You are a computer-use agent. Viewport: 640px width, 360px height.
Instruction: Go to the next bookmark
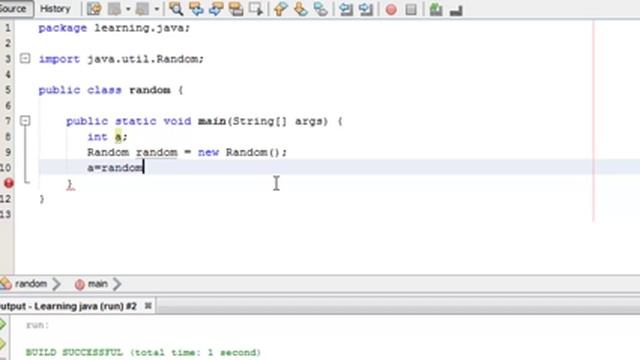click(301, 9)
